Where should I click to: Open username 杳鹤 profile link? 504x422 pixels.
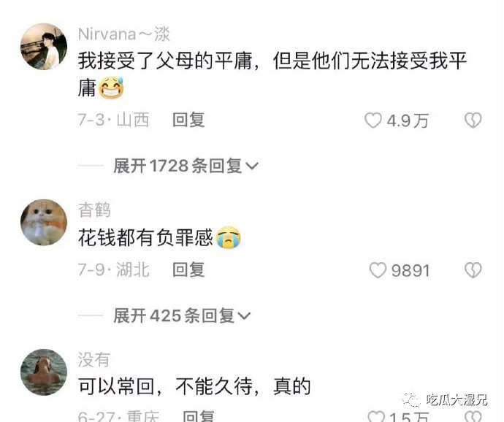click(94, 210)
